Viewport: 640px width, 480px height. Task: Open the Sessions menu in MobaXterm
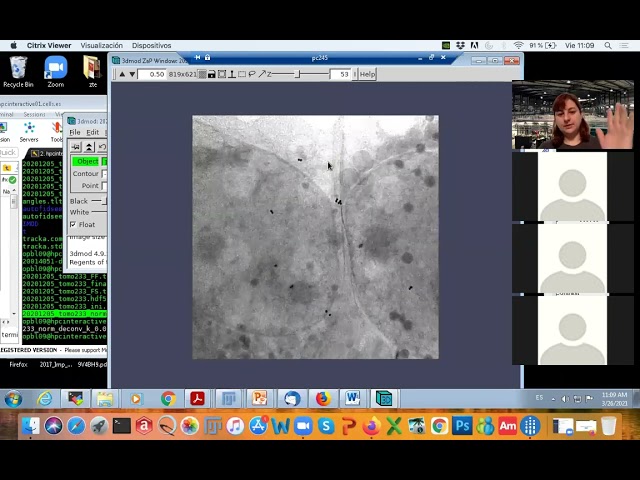[x=34, y=114]
